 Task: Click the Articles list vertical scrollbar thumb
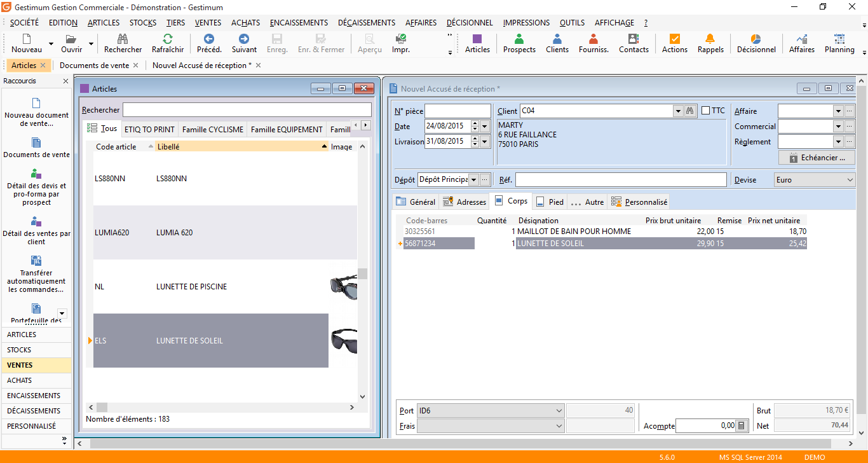tap(363, 273)
